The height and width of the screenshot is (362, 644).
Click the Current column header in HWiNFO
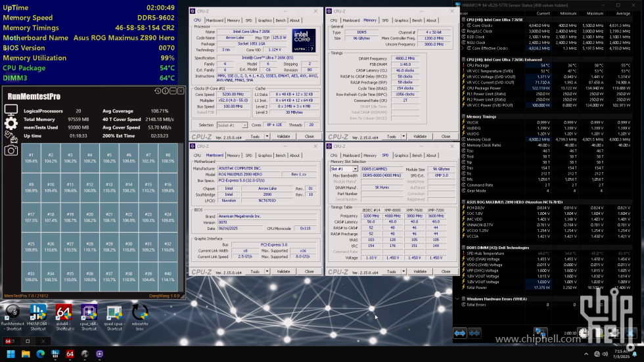pos(543,14)
